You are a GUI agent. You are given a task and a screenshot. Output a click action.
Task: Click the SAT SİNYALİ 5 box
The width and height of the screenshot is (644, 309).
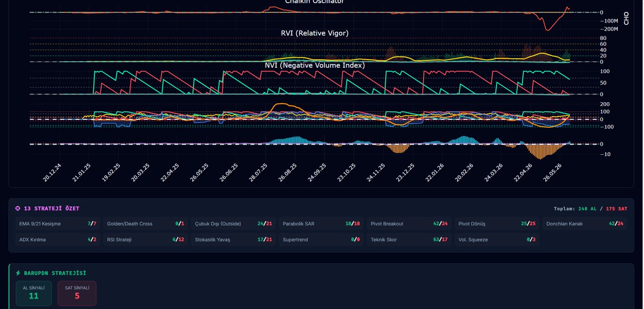[x=77, y=293]
